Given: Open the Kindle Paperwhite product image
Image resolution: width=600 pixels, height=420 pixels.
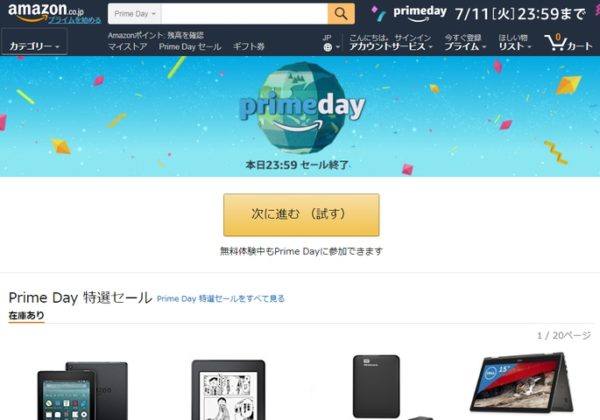Looking at the screenshot, I should pos(228,390).
